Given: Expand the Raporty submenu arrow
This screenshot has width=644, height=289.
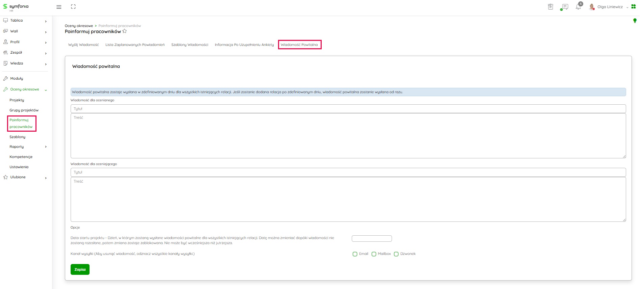Looking at the screenshot, I should pyautogui.click(x=46, y=147).
